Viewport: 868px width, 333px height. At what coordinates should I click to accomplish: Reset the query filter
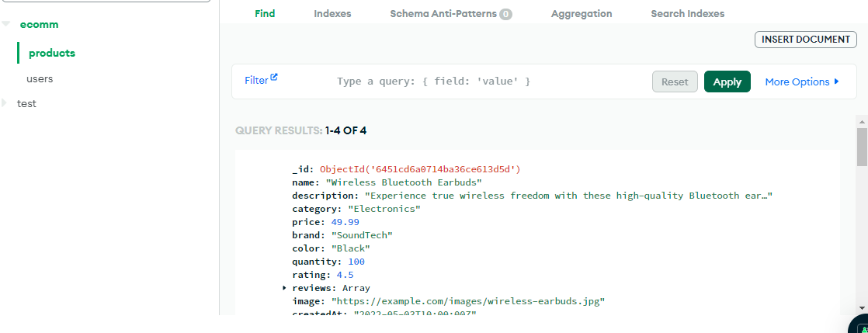(x=675, y=82)
